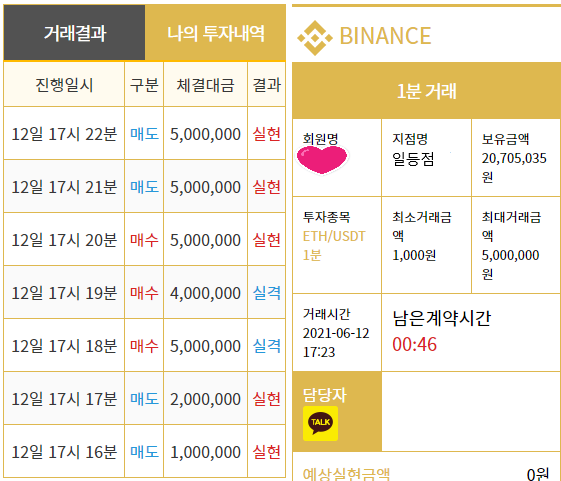The height and width of the screenshot is (481, 561).
Task: Click 실격 result in the 17시 18분 row
Action: (x=267, y=346)
